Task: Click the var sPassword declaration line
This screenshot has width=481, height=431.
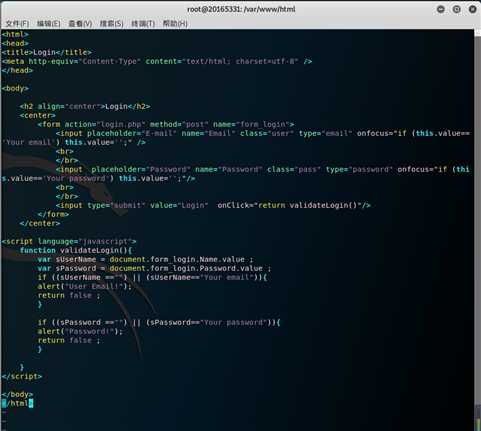Action: pyautogui.click(x=154, y=268)
